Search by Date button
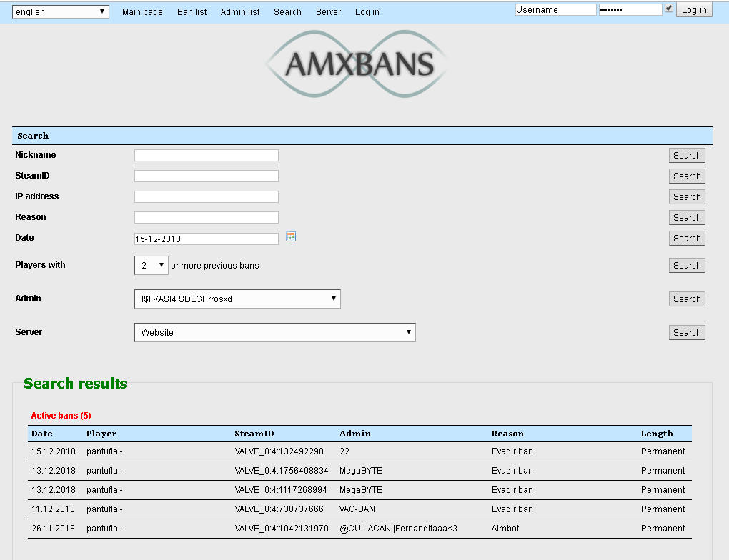The width and height of the screenshot is (729, 560). coord(687,239)
